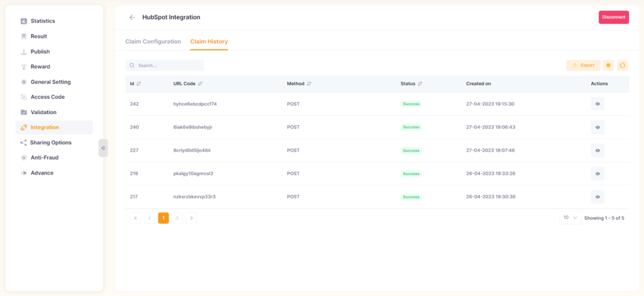Collapse the sidebar with the double-chevron handle
This screenshot has height=296, width=644.
click(104, 148)
